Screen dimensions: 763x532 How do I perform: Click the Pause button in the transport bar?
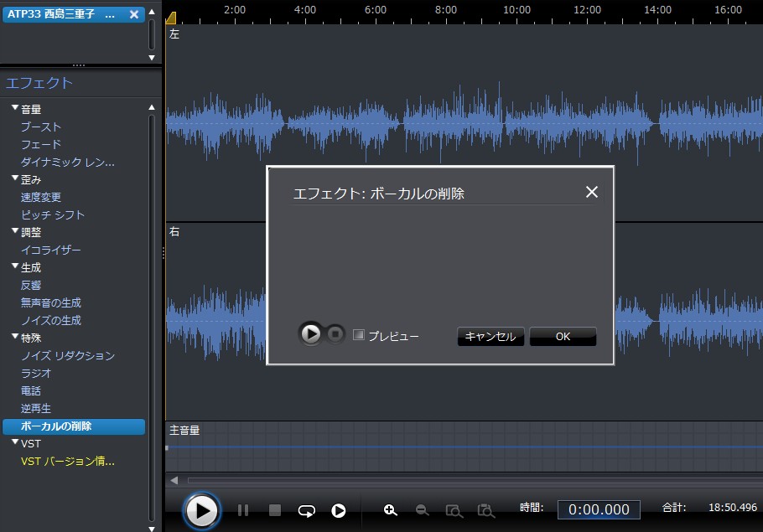(x=243, y=510)
